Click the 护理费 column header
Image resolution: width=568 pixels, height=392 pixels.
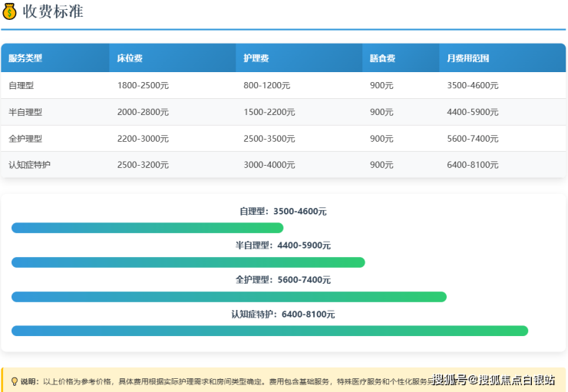256,58
